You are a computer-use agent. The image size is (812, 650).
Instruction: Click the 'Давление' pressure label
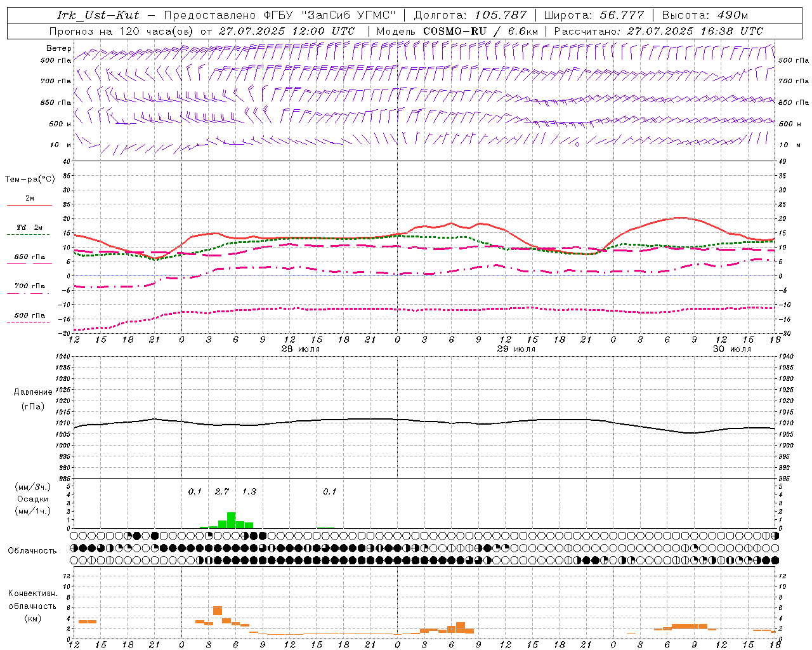pyautogui.click(x=33, y=392)
